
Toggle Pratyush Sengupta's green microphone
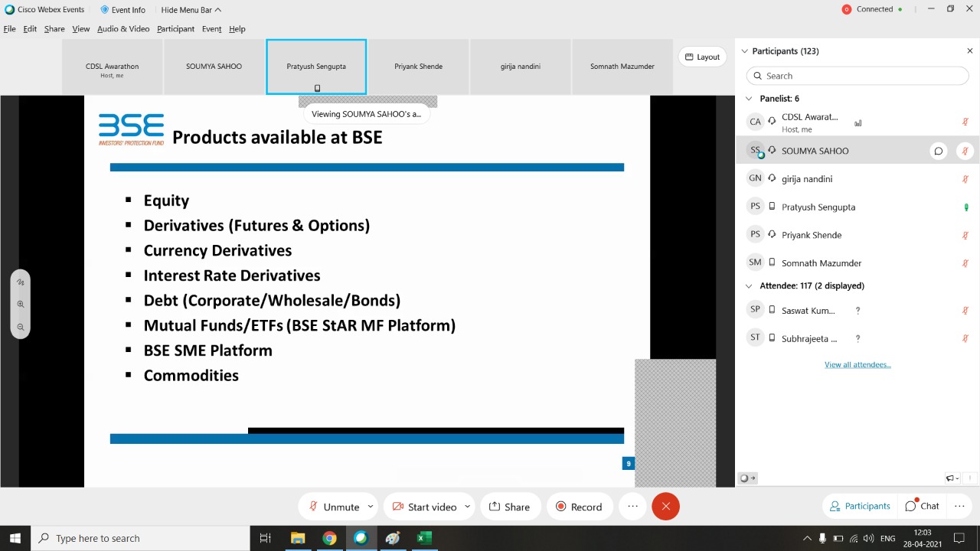click(x=965, y=207)
